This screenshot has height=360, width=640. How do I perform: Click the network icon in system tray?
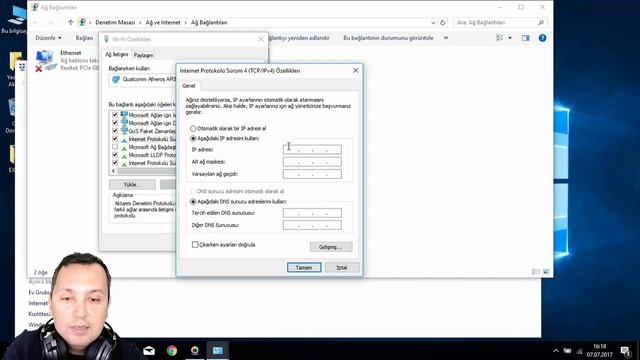click(x=579, y=351)
